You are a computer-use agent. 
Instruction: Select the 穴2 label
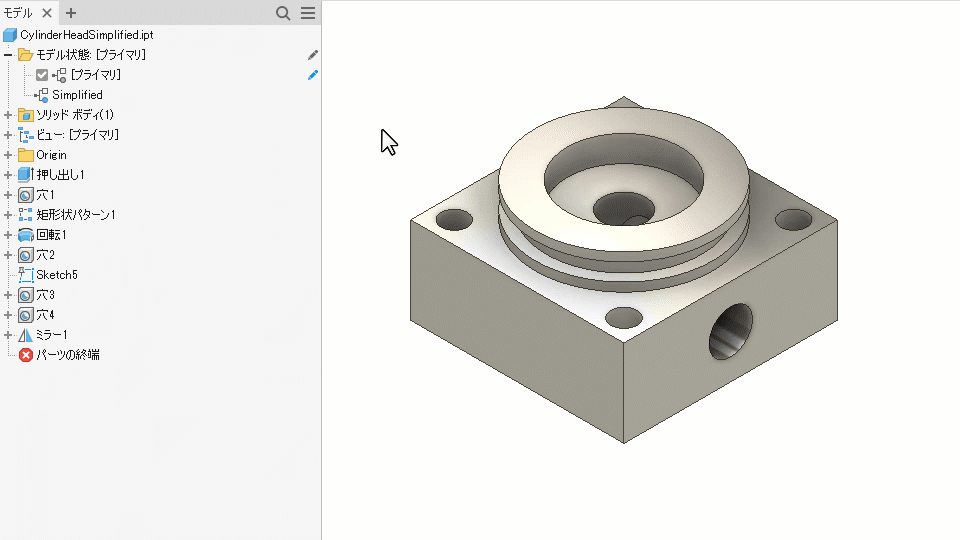click(x=45, y=255)
